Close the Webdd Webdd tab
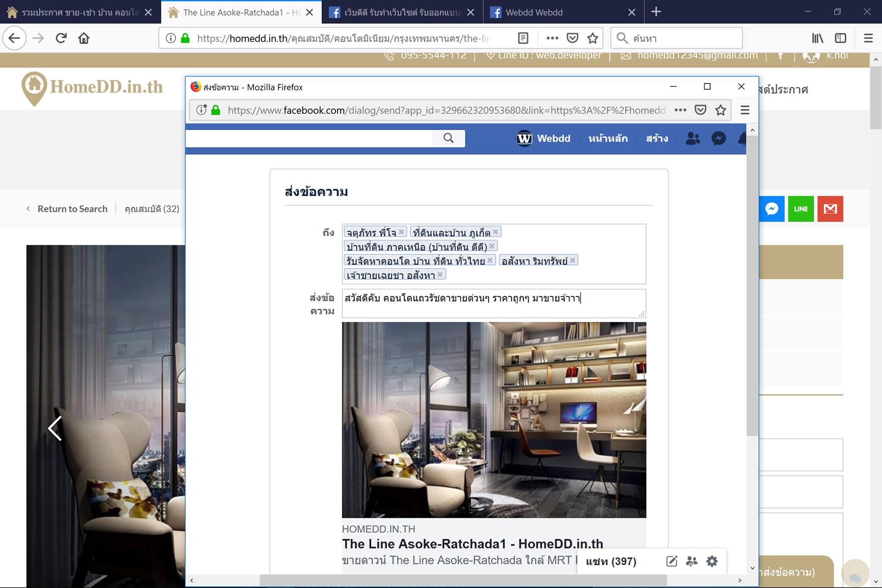 632,12
